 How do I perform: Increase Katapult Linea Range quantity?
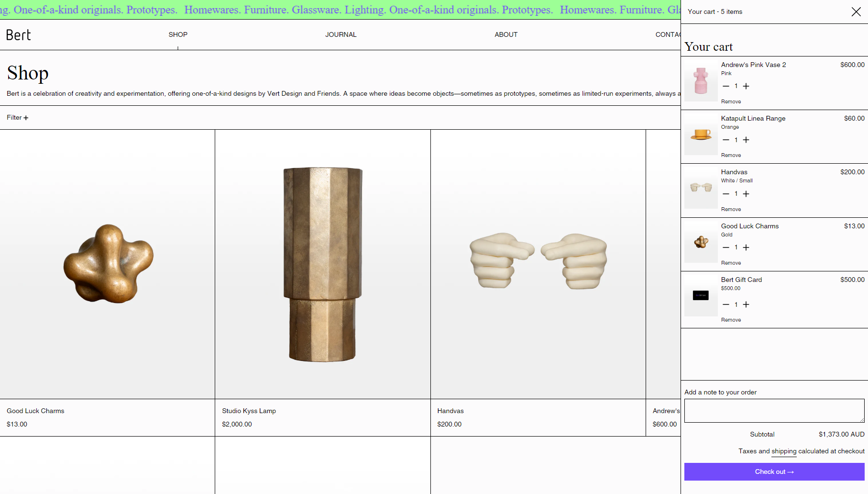pos(746,140)
